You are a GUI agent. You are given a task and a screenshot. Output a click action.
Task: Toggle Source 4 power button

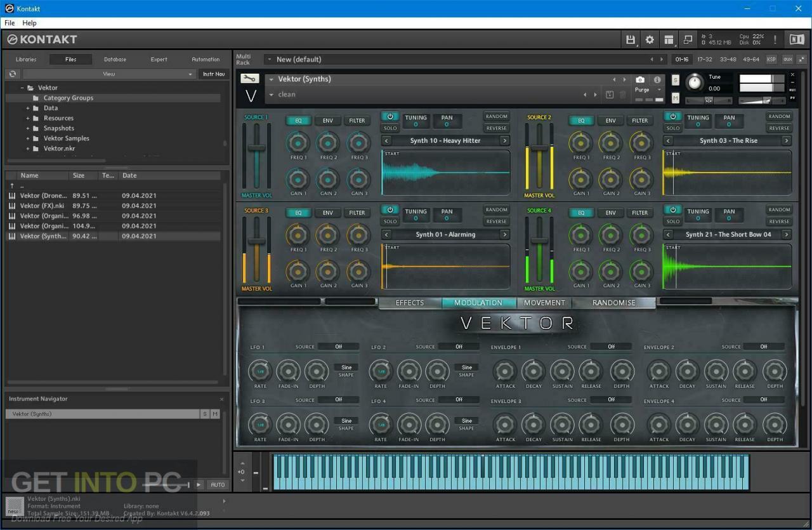tap(672, 210)
